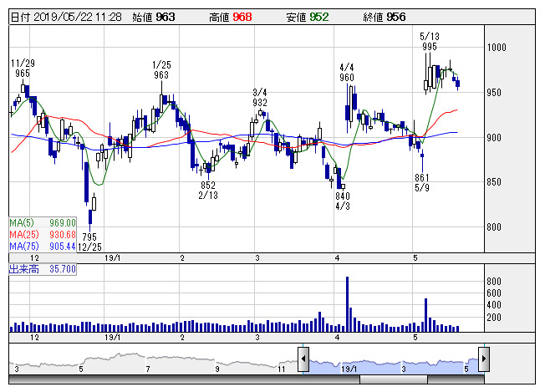Click the blue selected range in overview
Screen dimensions: 545x392
pos(394,366)
